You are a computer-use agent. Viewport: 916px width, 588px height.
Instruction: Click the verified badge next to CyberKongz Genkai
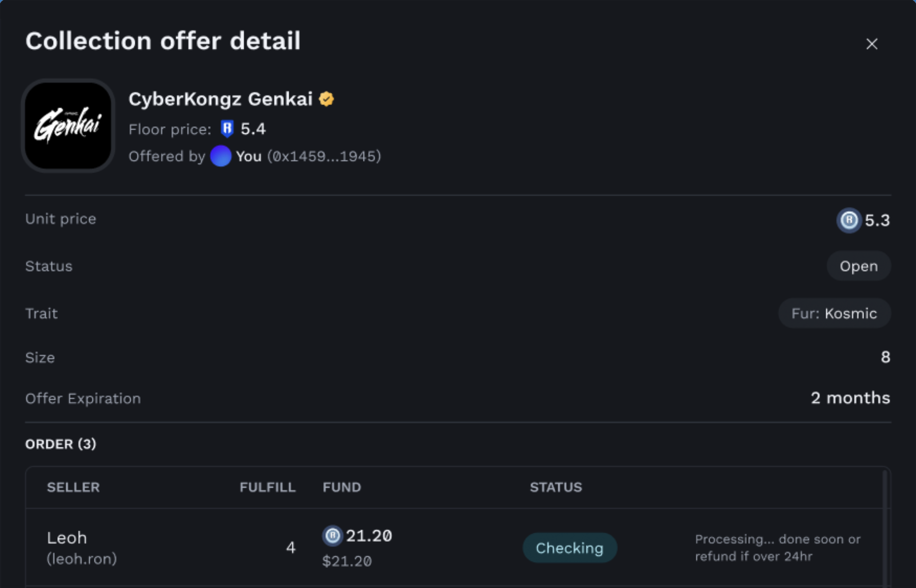click(x=326, y=99)
